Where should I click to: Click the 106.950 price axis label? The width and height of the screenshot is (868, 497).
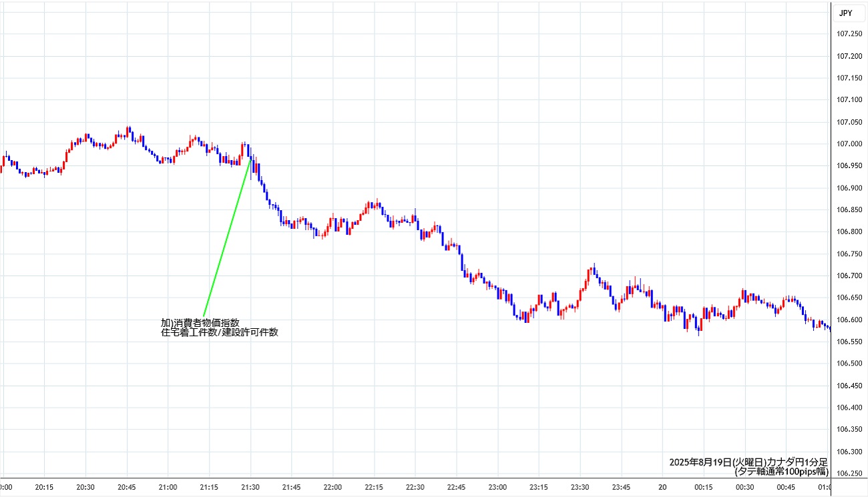click(849, 166)
